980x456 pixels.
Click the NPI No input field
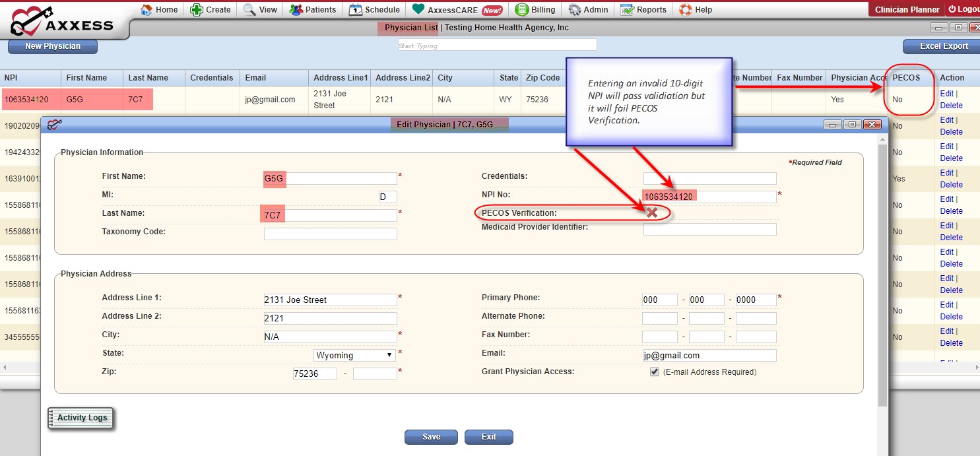tap(709, 197)
